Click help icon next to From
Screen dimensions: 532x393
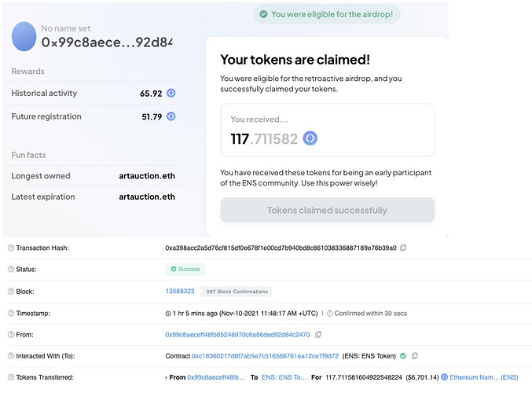click(x=11, y=335)
